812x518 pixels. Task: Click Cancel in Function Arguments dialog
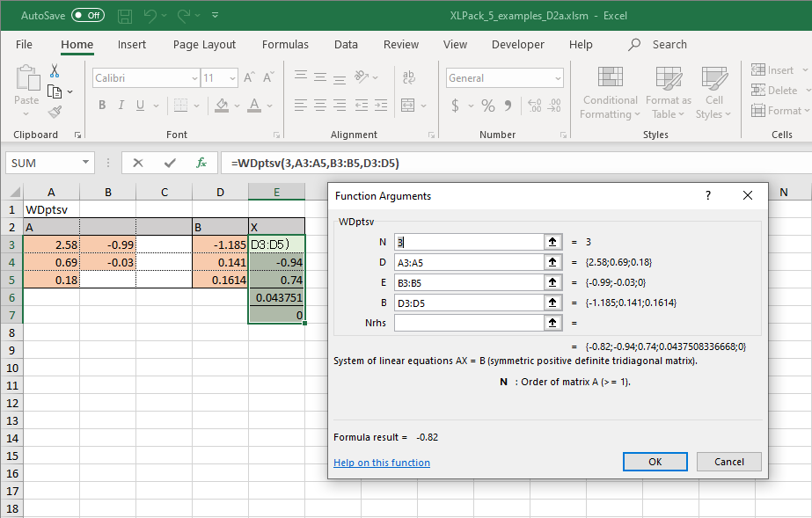[x=728, y=462]
